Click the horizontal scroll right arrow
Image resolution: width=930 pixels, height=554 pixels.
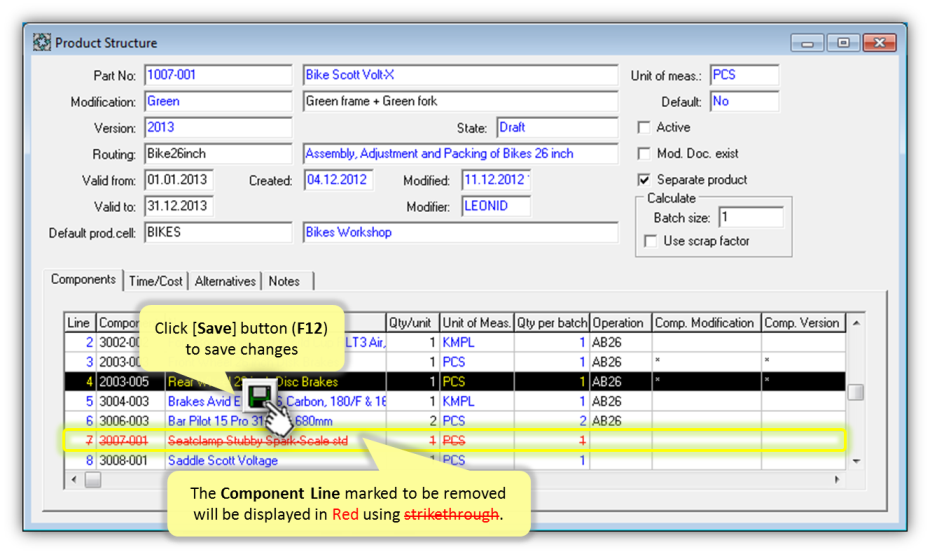836,479
